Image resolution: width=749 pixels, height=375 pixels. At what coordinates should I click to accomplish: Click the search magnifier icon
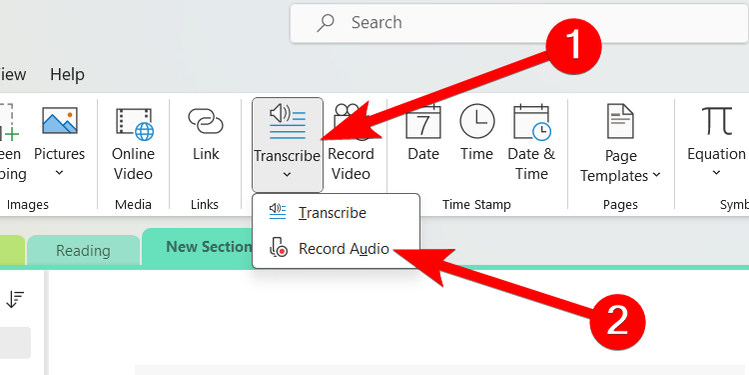coord(325,22)
